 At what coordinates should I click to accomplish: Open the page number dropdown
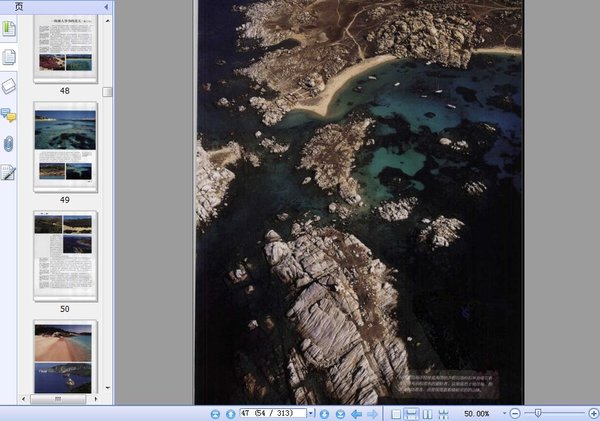[x=311, y=413]
